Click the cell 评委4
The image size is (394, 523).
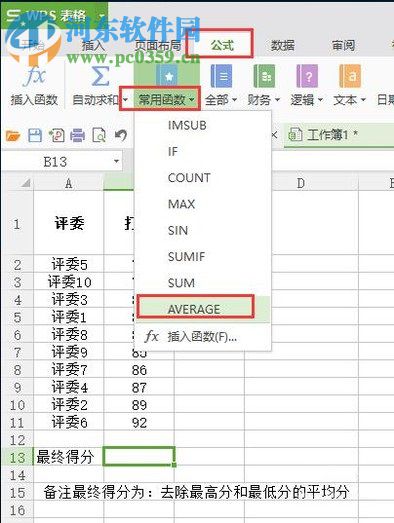pyautogui.click(x=68, y=387)
